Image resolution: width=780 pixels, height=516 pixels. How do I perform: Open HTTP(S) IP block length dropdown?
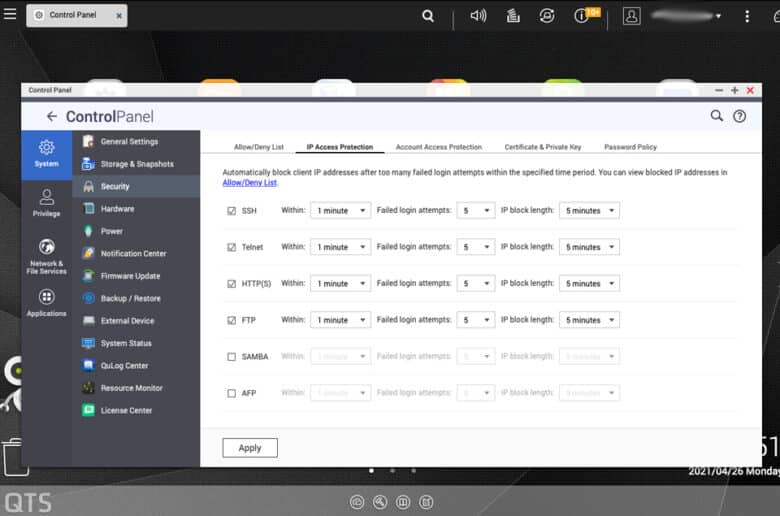(x=589, y=284)
